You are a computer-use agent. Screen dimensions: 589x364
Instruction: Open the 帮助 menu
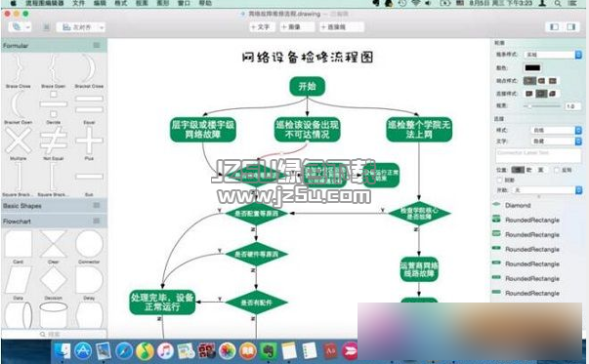(x=205, y=3)
